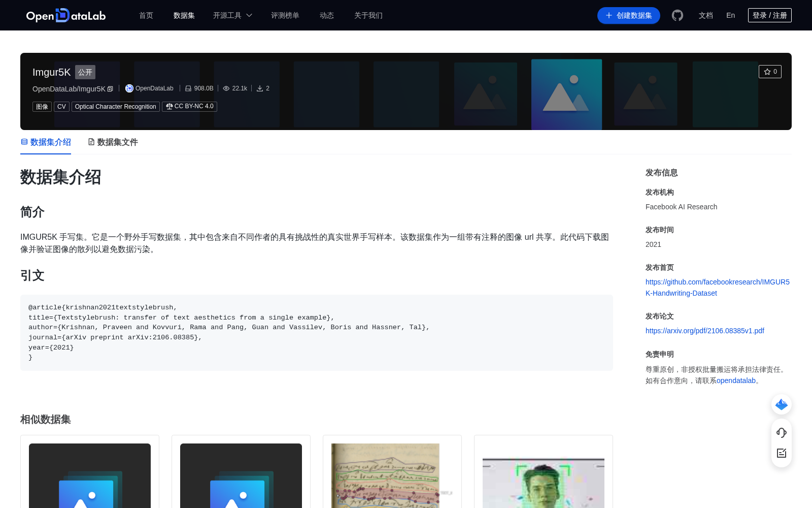The image size is (812, 508).
Task: Click Optical Character Recognition tag
Action: point(116,107)
